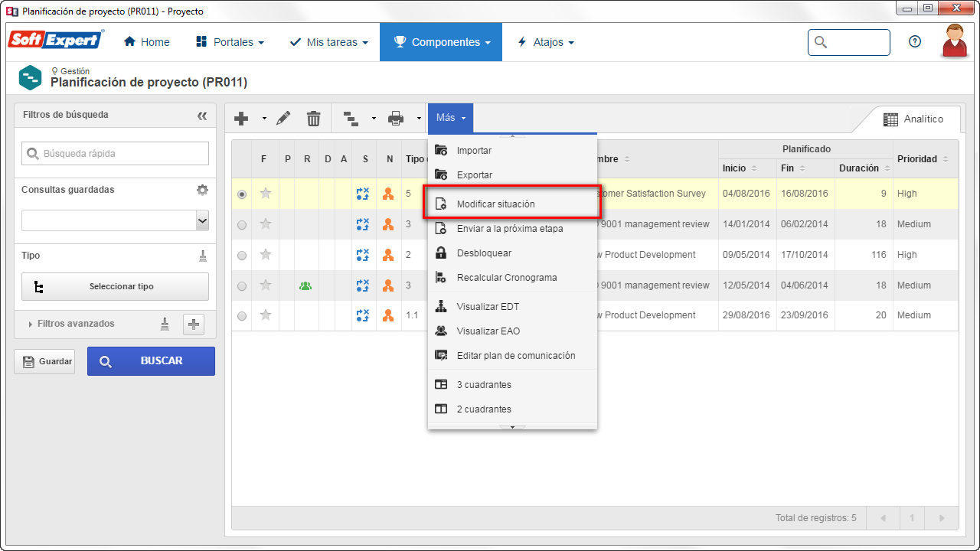
Task: Click the structure hierarchy toolbar icon
Action: 351,119
